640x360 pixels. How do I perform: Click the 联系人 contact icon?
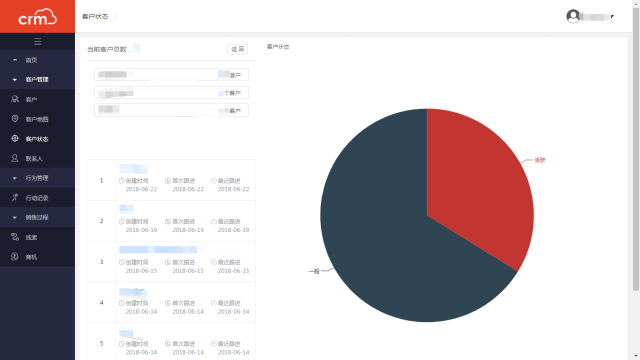click(x=15, y=158)
